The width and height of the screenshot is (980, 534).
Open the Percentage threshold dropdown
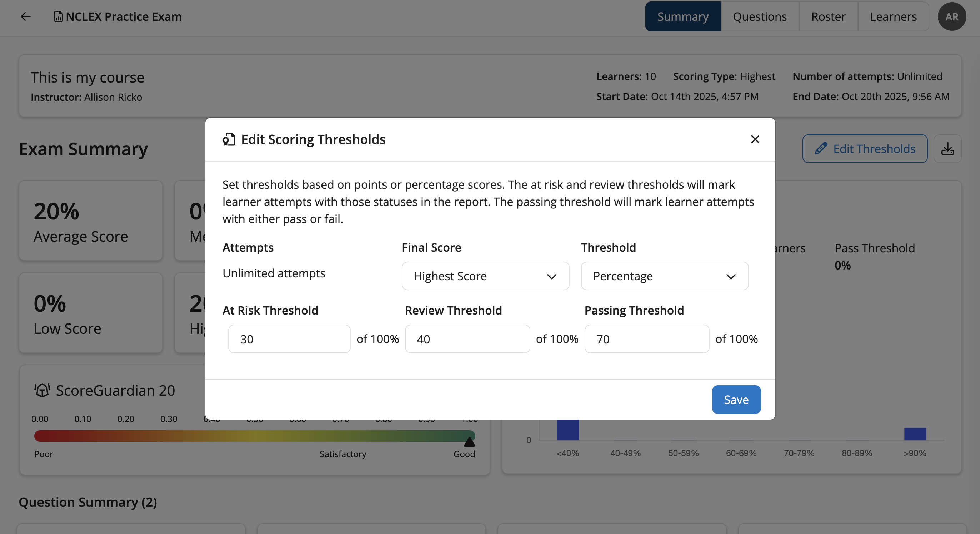click(664, 276)
